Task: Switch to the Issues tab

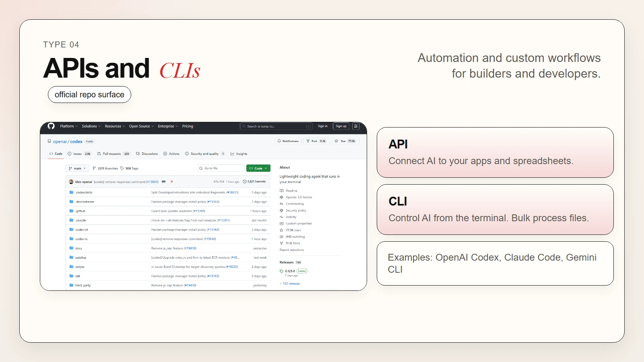Action: 79,154
